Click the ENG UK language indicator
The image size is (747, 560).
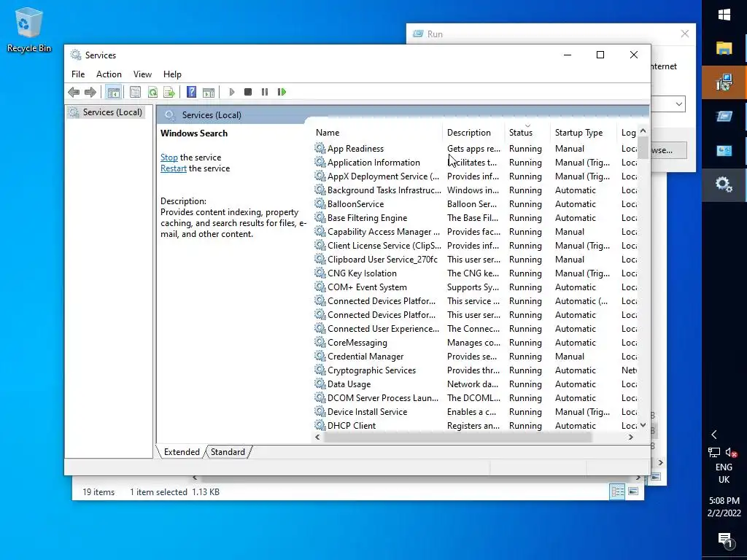(724, 473)
